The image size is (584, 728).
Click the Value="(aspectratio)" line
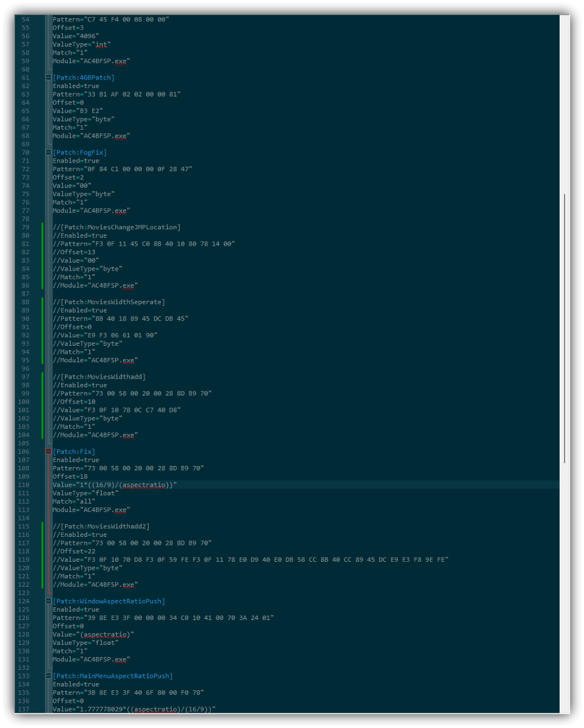pyautogui.click(x=93, y=634)
